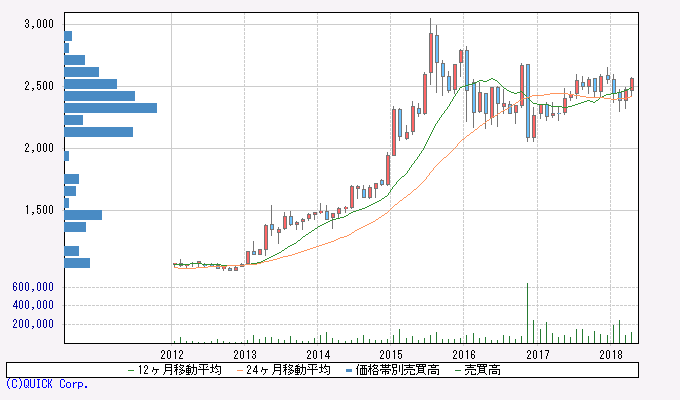Click the (C)QUICK Corp. copyright text

[47, 384]
